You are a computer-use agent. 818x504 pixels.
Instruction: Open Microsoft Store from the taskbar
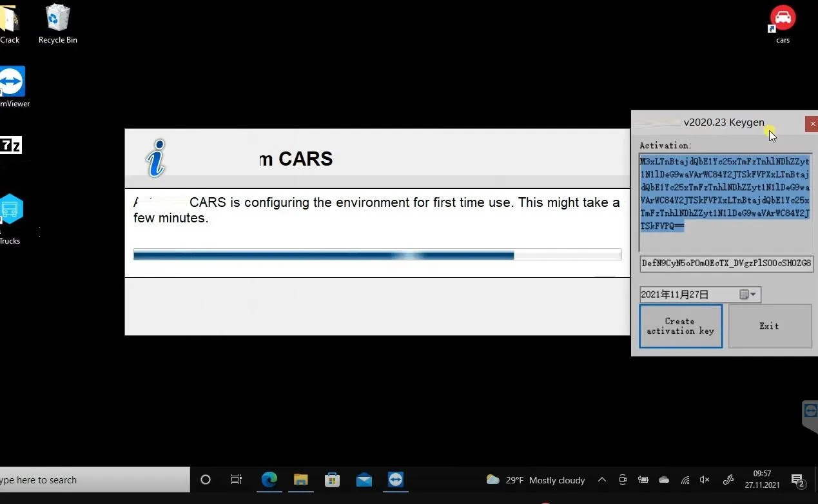[x=332, y=480]
